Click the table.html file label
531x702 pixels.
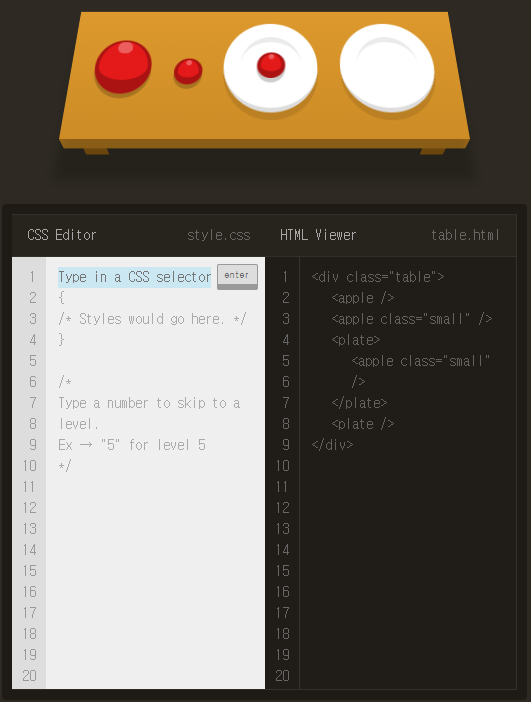coord(465,235)
